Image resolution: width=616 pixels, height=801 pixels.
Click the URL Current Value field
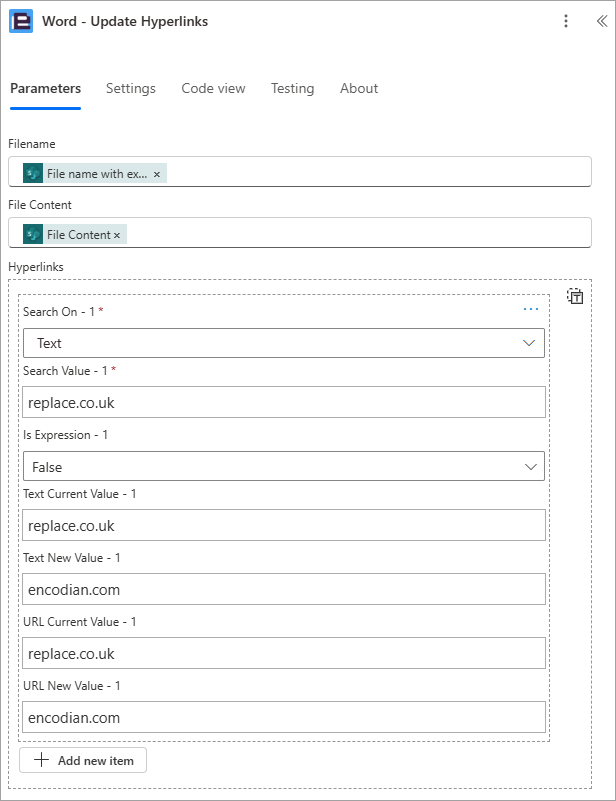[283, 653]
